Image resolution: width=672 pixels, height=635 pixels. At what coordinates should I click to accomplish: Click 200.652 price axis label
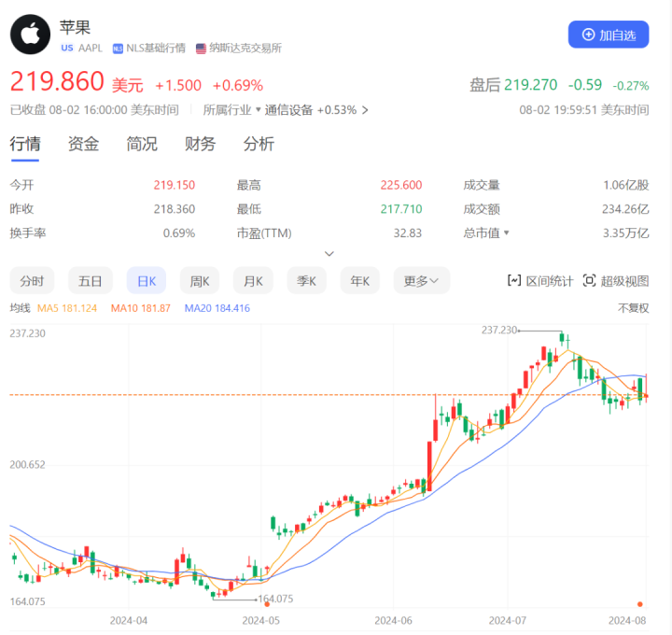point(27,464)
